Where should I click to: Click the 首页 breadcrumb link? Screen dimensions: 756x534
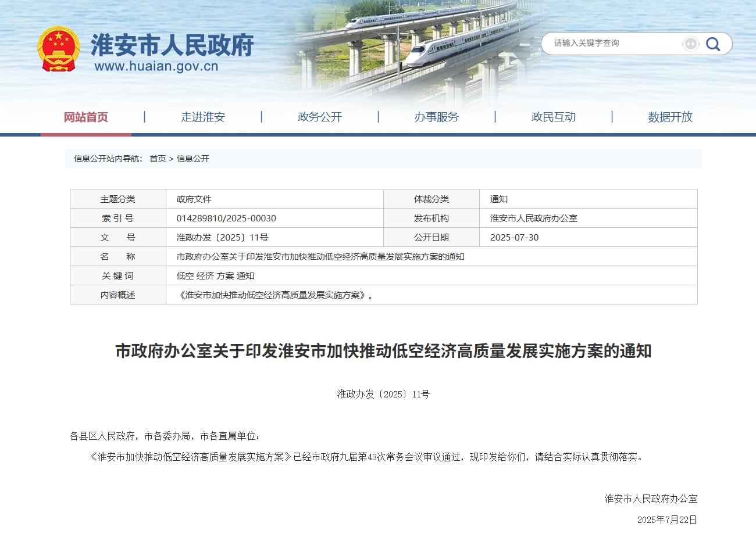(158, 159)
